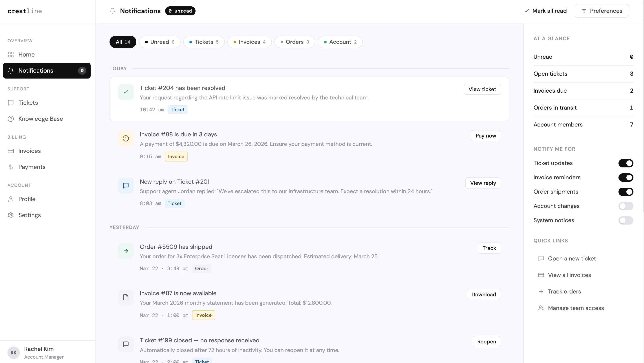Click the Ticket tag at 10:42 am
Image resolution: width=644 pixels, height=363 pixels.
pos(177,110)
